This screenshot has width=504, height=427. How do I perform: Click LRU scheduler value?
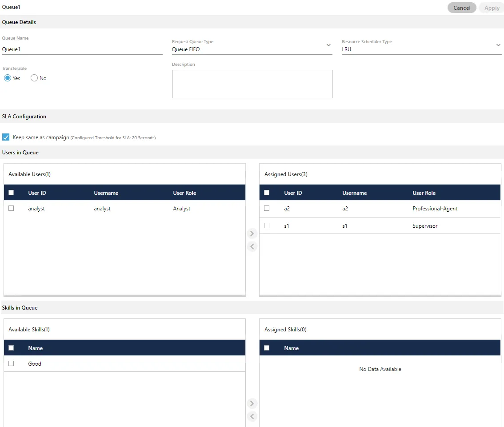[x=347, y=49]
